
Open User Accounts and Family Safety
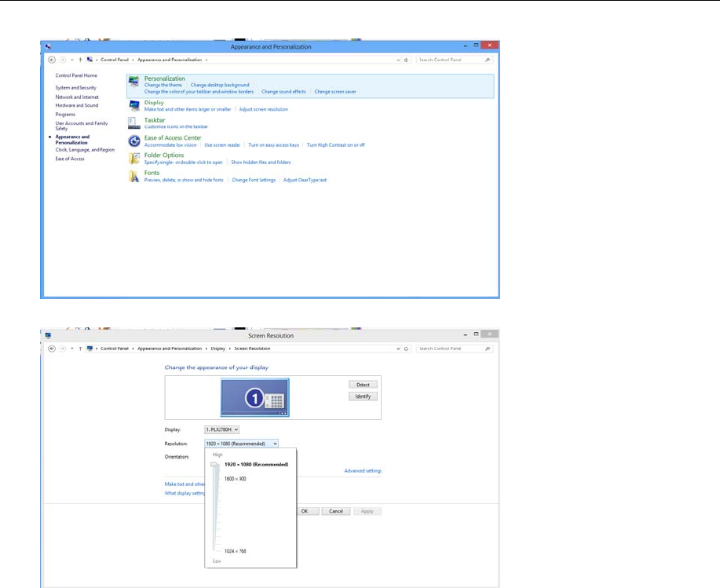82,126
